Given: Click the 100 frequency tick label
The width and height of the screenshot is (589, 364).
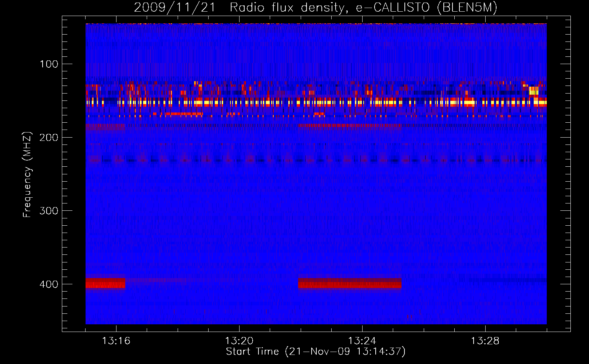Looking at the screenshot, I should [x=49, y=64].
